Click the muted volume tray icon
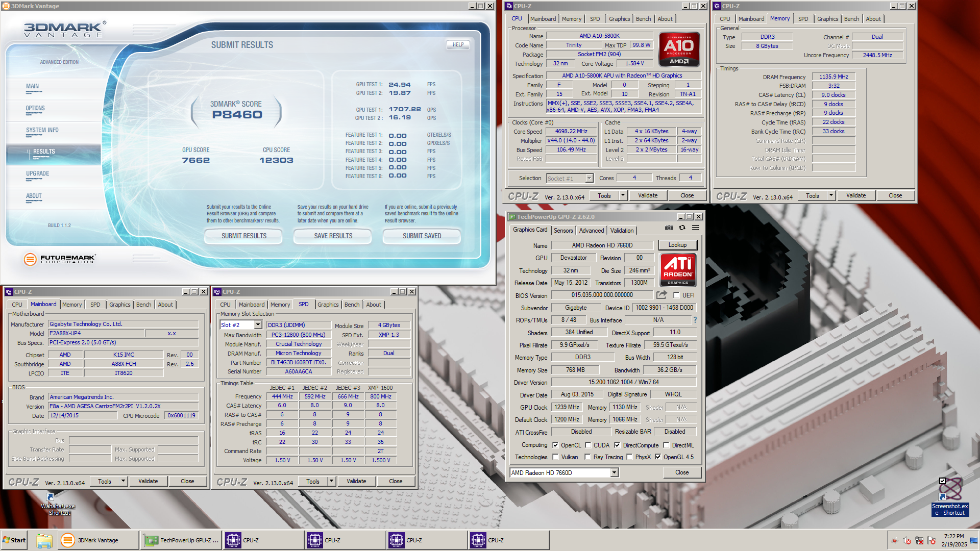The width and height of the screenshot is (980, 551). (907, 540)
